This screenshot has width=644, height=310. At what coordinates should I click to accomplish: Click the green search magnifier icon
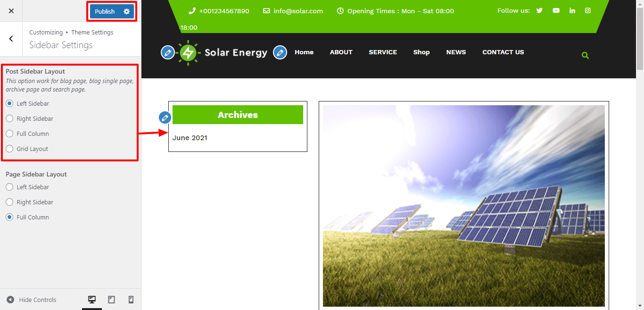point(585,55)
